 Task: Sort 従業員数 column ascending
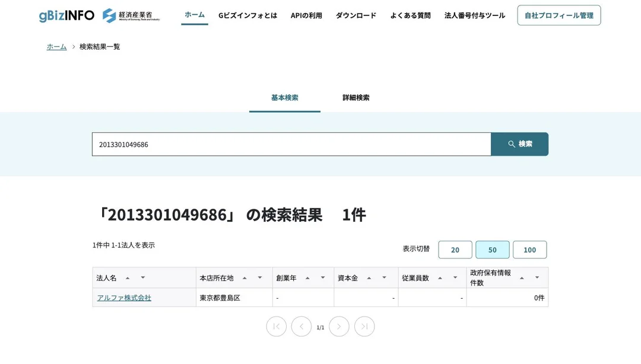pos(440,278)
